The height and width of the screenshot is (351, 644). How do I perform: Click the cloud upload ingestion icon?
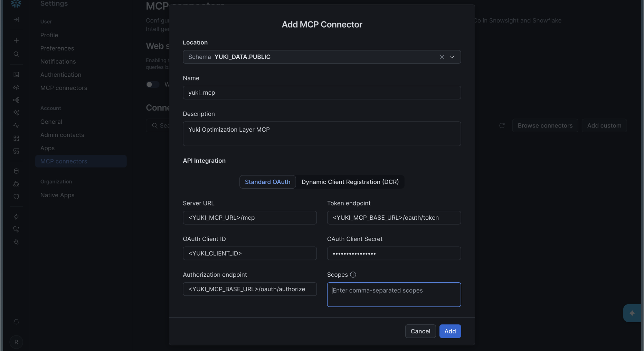click(16, 87)
